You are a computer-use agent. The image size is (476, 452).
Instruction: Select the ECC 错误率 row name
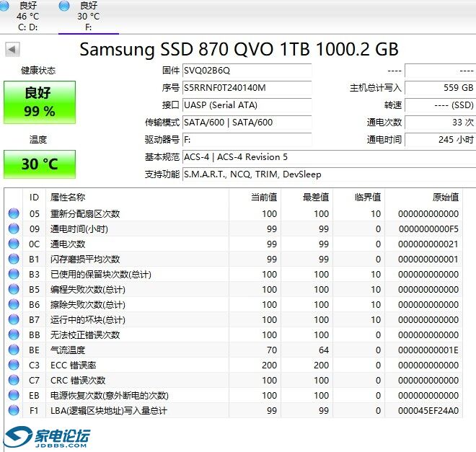coord(73,365)
